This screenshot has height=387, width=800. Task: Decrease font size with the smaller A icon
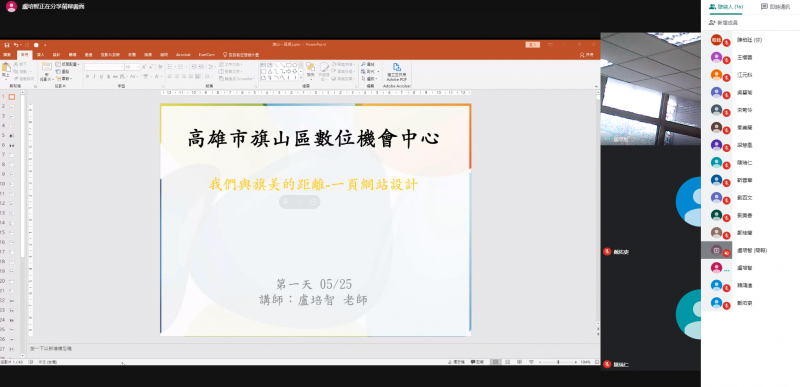(x=151, y=67)
